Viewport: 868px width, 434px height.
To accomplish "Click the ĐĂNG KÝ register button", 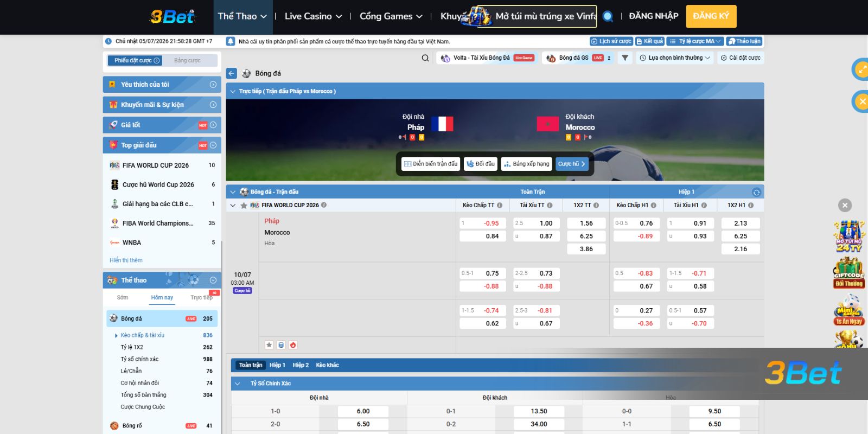I will coord(711,16).
